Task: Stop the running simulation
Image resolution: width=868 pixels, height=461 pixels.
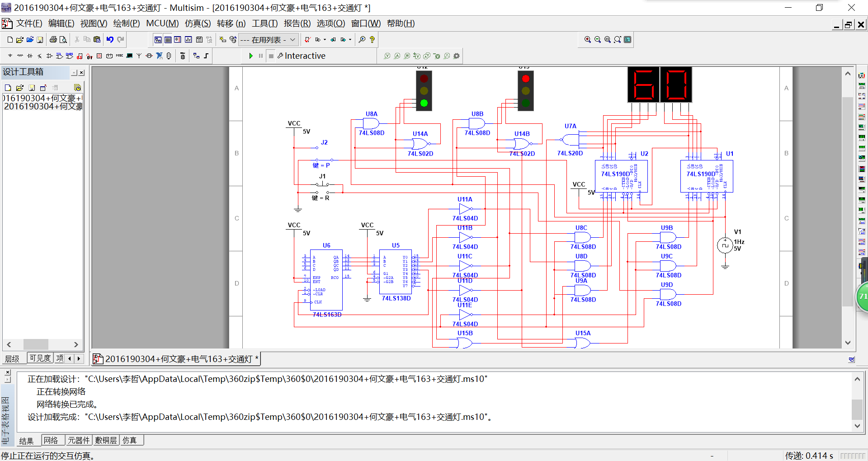Action: point(271,56)
